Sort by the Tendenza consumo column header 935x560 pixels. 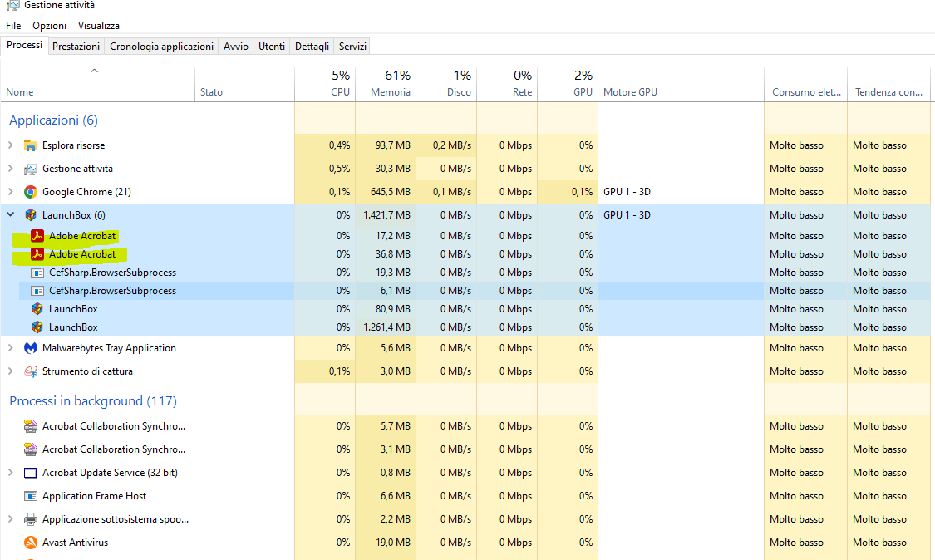point(888,84)
